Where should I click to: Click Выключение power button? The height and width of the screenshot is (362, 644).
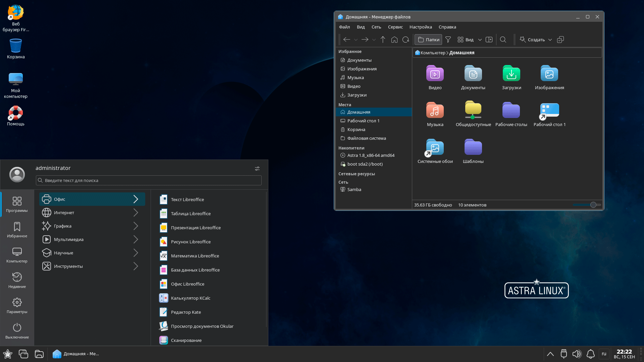click(x=17, y=331)
